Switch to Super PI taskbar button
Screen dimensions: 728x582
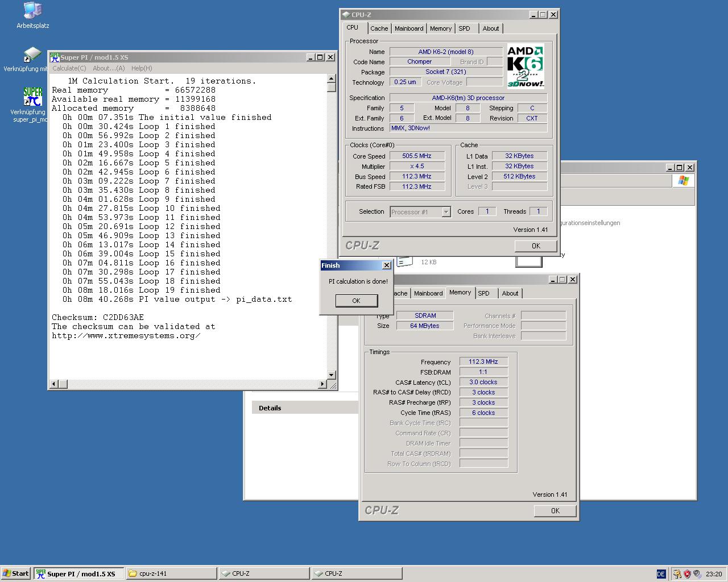point(79,573)
